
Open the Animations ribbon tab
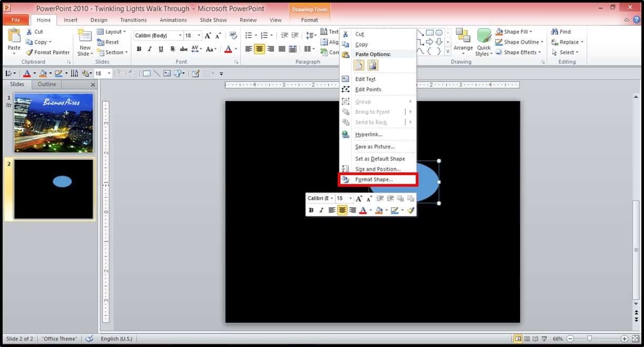(x=173, y=20)
